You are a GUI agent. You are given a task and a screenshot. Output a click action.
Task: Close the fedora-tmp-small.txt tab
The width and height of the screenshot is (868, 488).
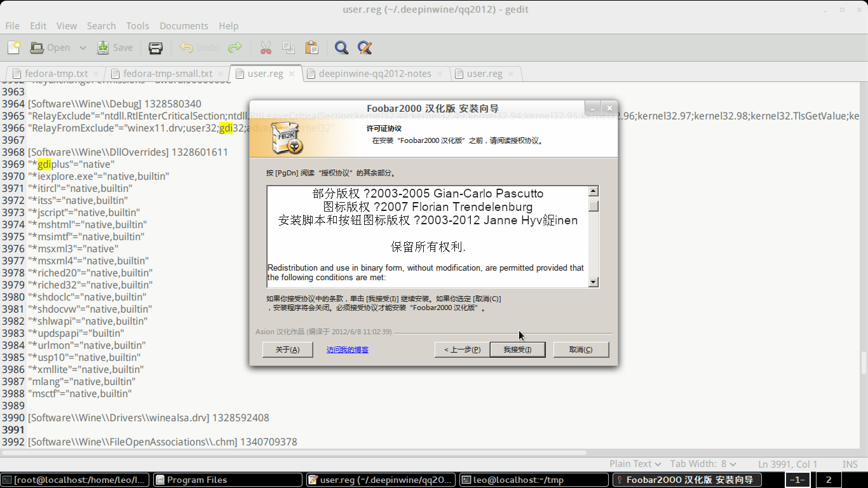click(x=221, y=74)
